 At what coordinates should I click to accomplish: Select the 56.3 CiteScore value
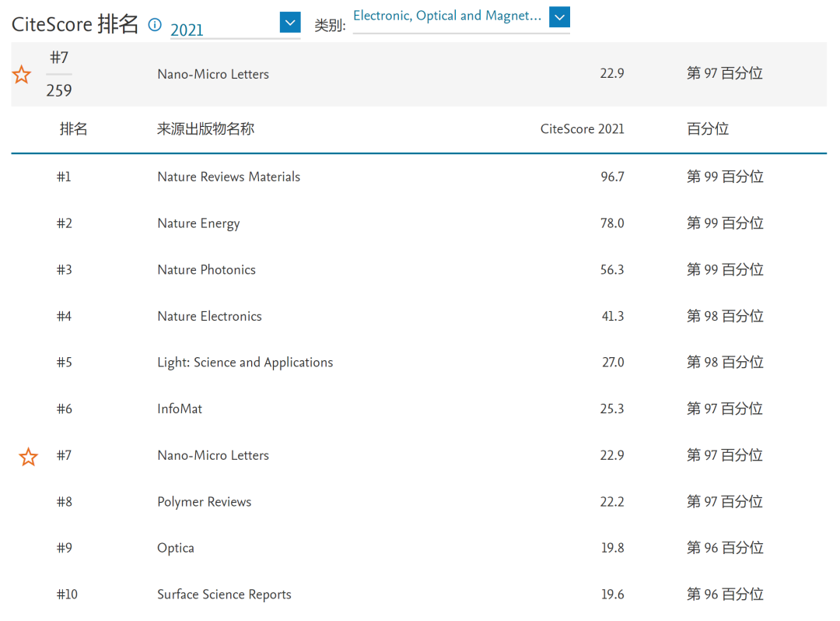tap(612, 269)
